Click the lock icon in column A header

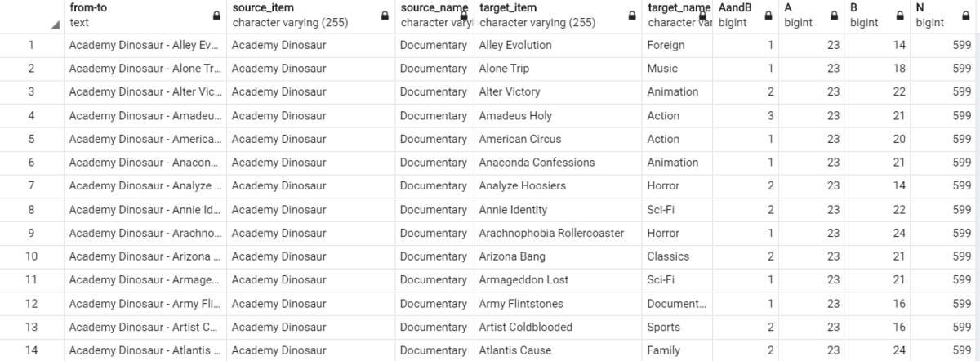(833, 16)
